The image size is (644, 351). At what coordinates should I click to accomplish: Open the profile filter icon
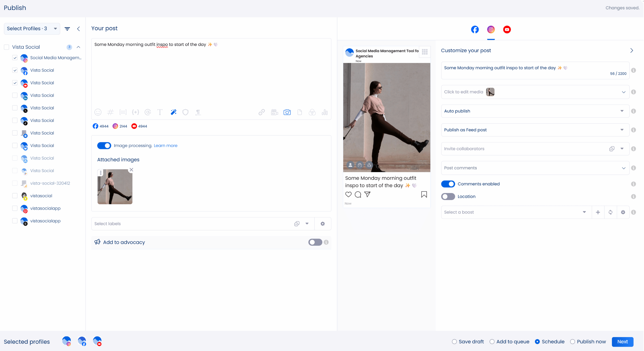[67, 29]
